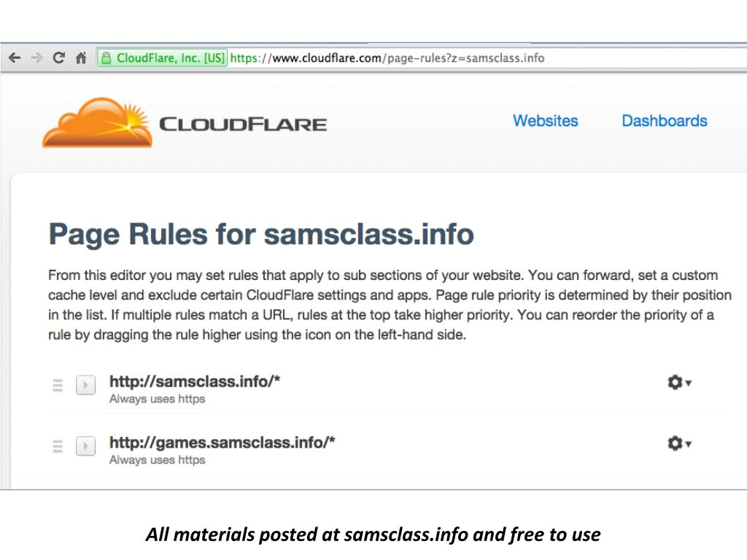Image resolution: width=747 pixels, height=560 pixels.
Task: Expand the http://samsclass.info/* rule arrow
Action: pos(86,385)
